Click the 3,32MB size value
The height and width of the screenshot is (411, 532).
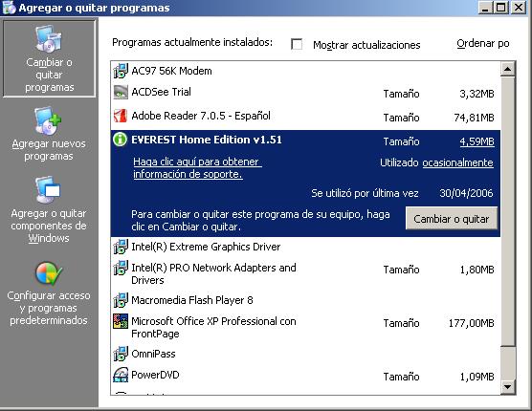coord(477,94)
